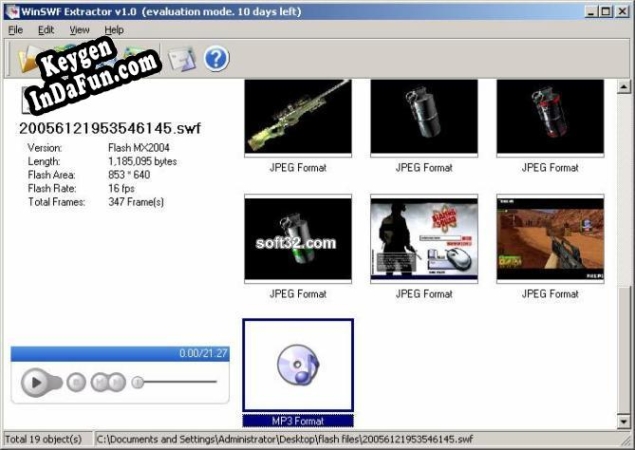635x450 pixels.
Task: Click Total 19 object(s) in status bar
Action: coord(43,439)
